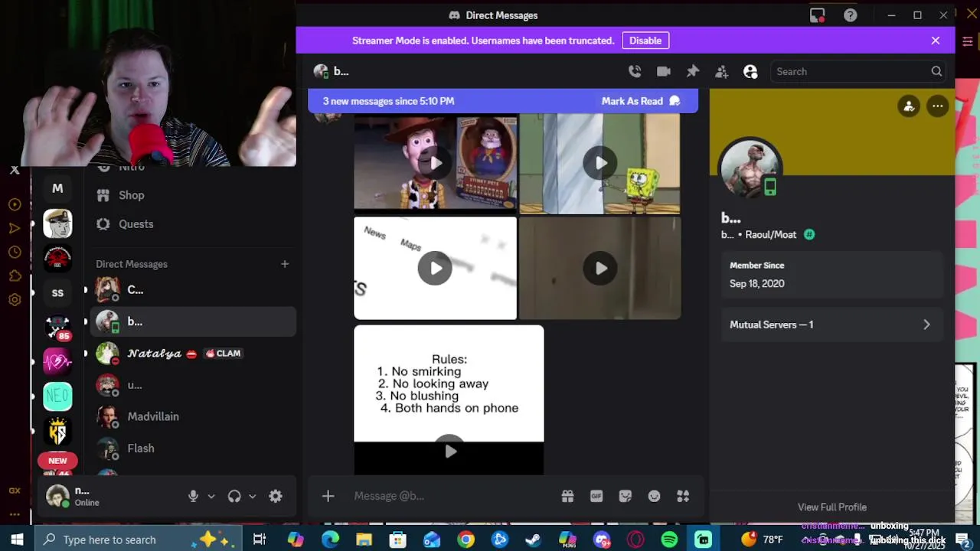
Task: Open DM with u...
Action: [x=193, y=385]
